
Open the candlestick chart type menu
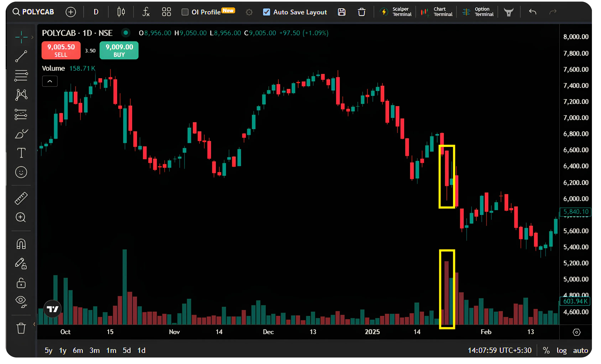pos(121,12)
